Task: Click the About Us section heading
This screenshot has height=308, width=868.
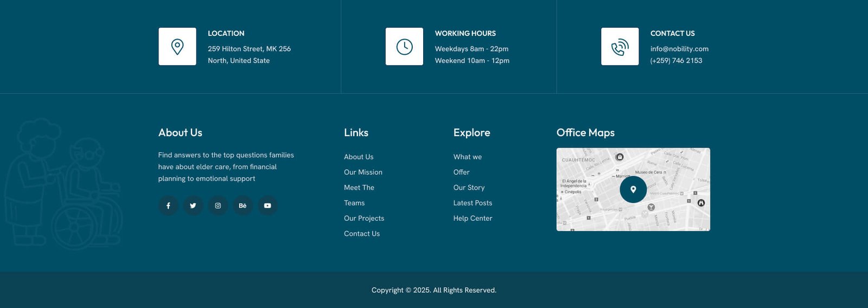Action: (x=180, y=132)
